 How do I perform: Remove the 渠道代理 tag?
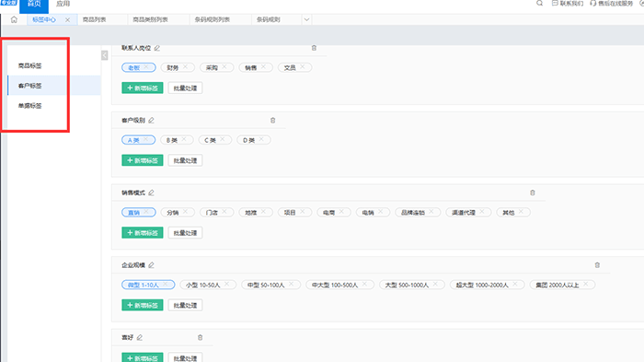[x=482, y=212]
